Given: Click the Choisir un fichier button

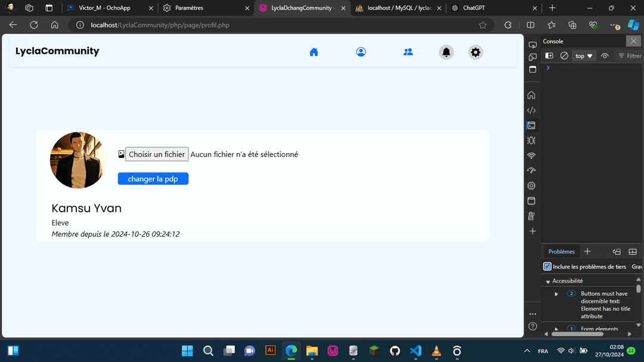Looking at the screenshot, I should pos(157,154).
